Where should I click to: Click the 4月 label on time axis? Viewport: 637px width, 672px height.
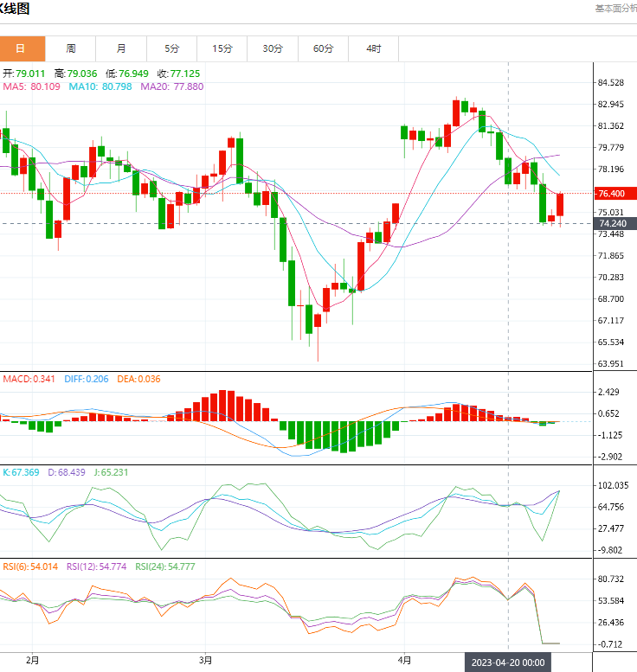(403, 659)
